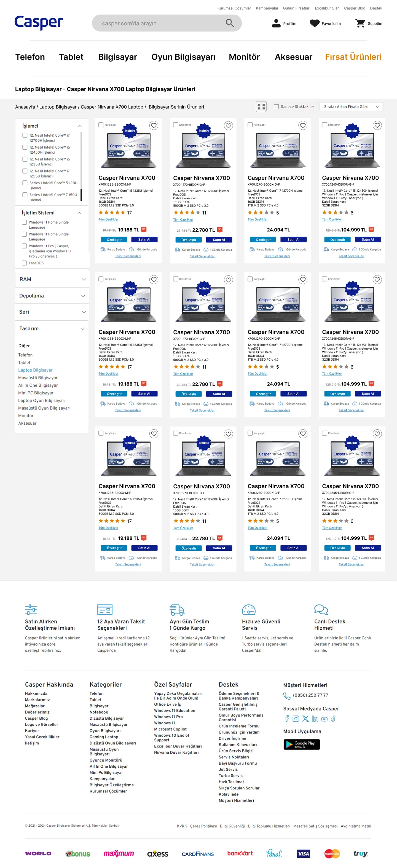Open All In One Bilgisayar in sidebar Diğer list
The image size is (397, 868).
[38, 385]
